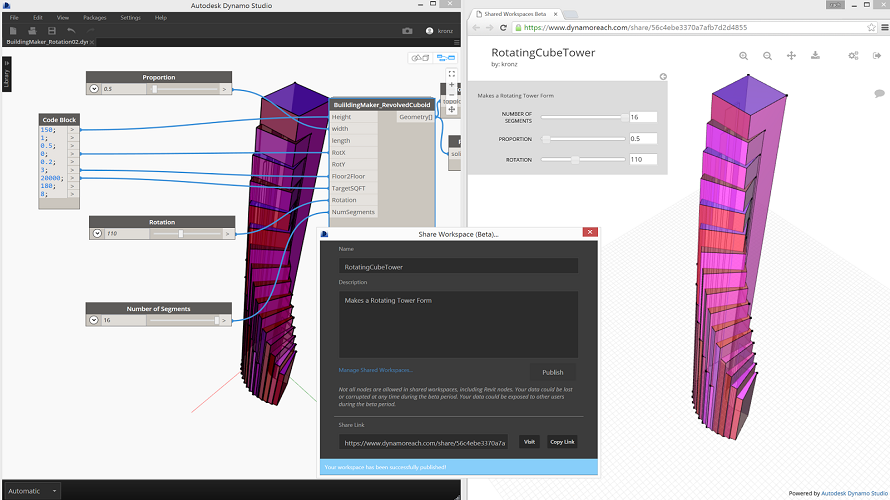Click the pan arrows icon on web viewer
Image resolution: width=890 pixels, height=500 pixels.
point(791,56)
